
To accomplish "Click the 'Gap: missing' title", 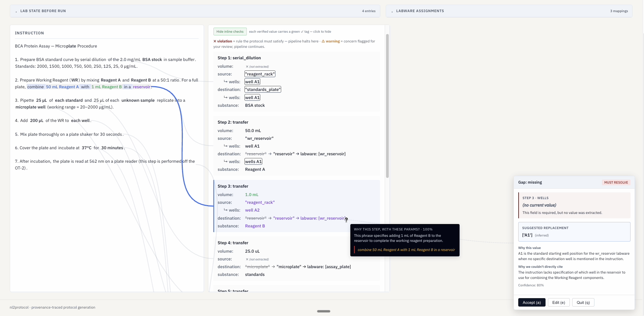I will click(x=530, y=182).
